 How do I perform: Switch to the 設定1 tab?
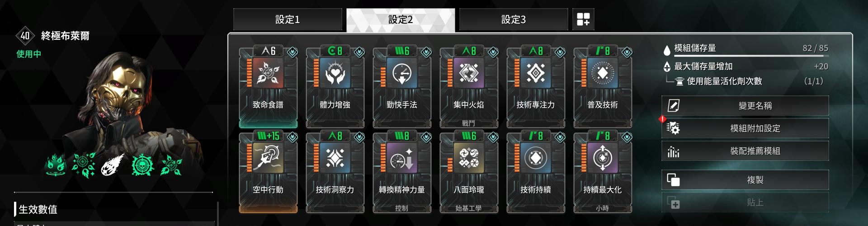click(x=288, y=19)
